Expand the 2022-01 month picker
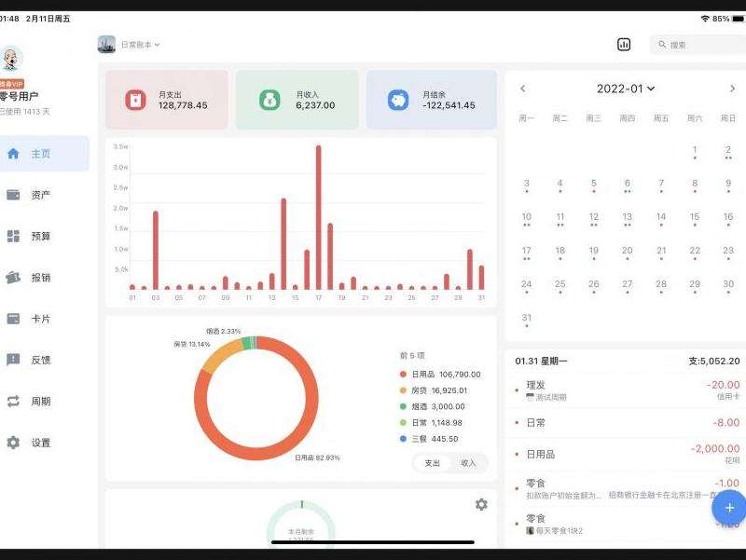 [x=626, y=89]
